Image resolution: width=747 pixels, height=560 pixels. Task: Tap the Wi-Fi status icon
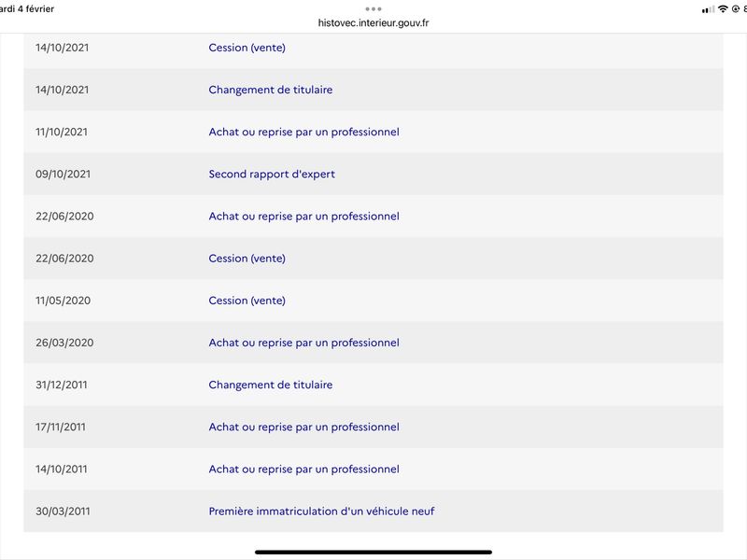723,9
